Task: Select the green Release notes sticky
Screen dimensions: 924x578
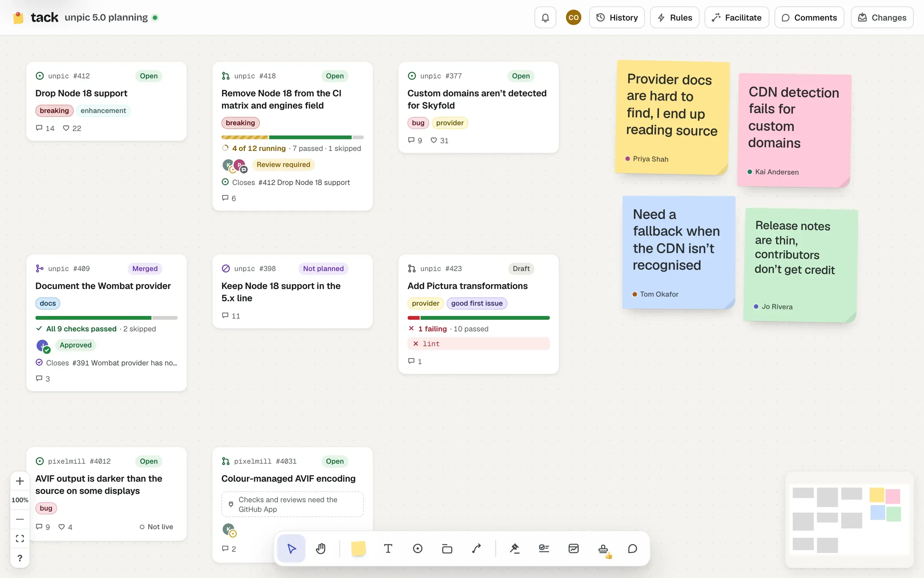Action: [800, 265]
